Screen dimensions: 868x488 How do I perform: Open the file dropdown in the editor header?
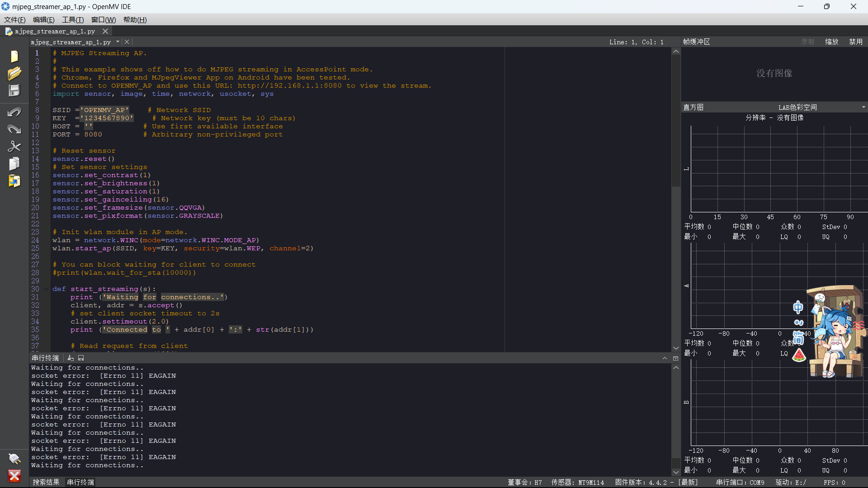(x=118, y=42)
